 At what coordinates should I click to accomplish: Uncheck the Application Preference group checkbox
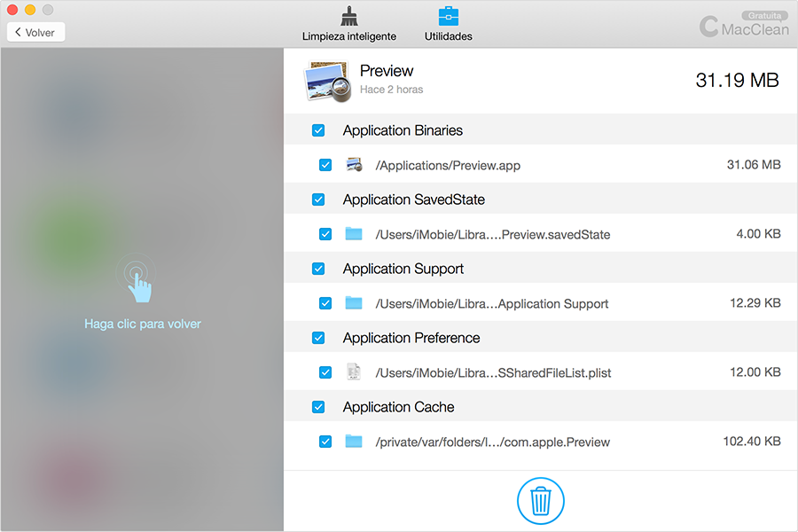tap(318, 338)
